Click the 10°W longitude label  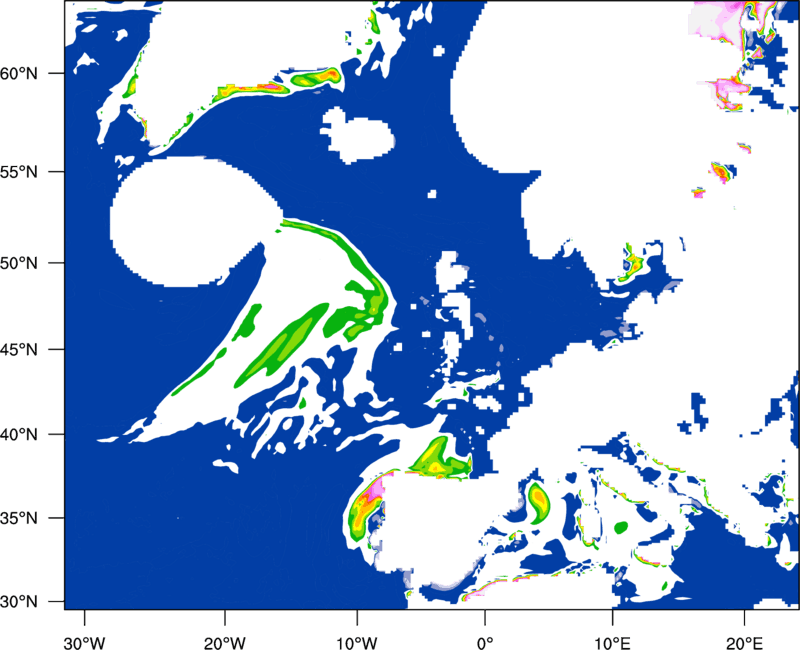pos(356,643)
